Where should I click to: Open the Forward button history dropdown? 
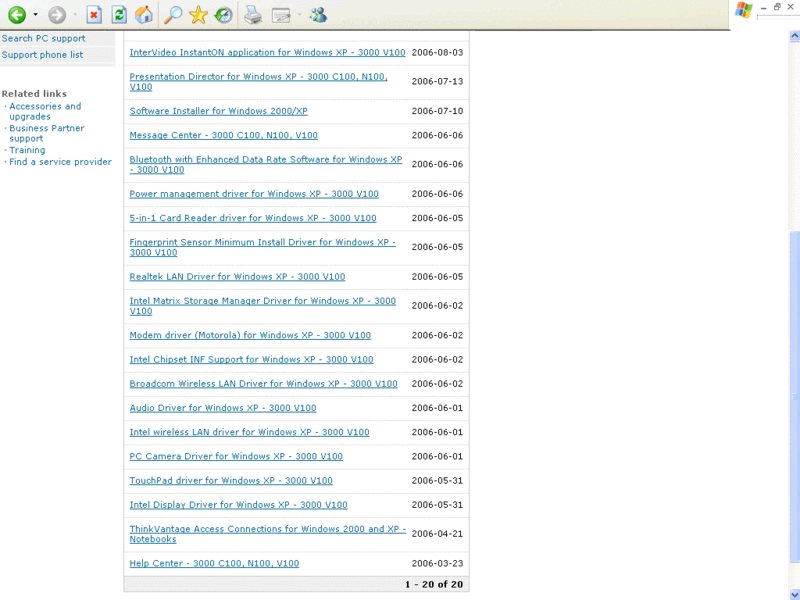(x=75, y=15)
